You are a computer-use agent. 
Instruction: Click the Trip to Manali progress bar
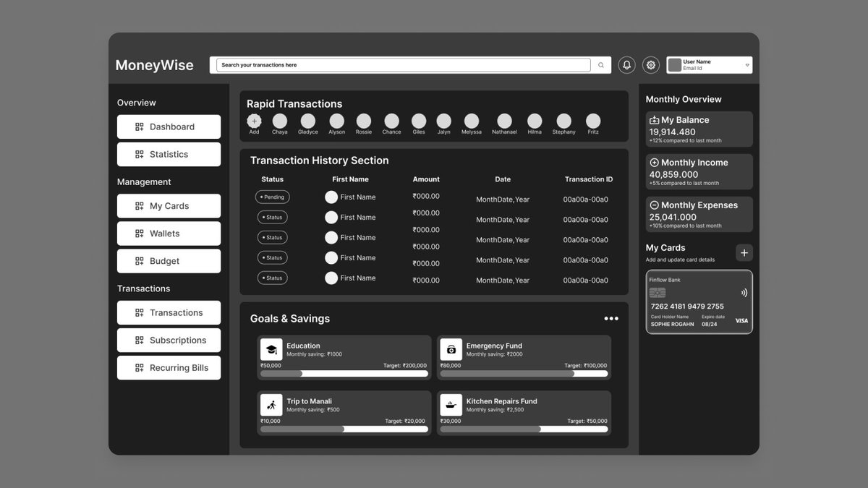point(344,429)
